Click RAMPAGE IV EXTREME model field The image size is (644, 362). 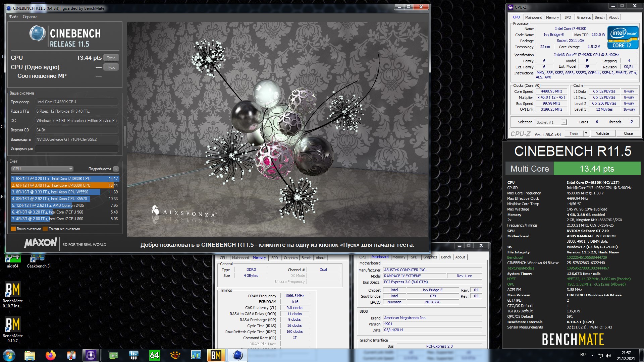[415, 276]
